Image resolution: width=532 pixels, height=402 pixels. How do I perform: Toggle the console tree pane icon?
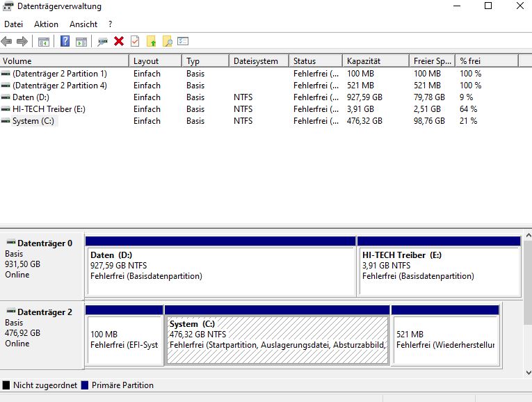coord(43,42)
